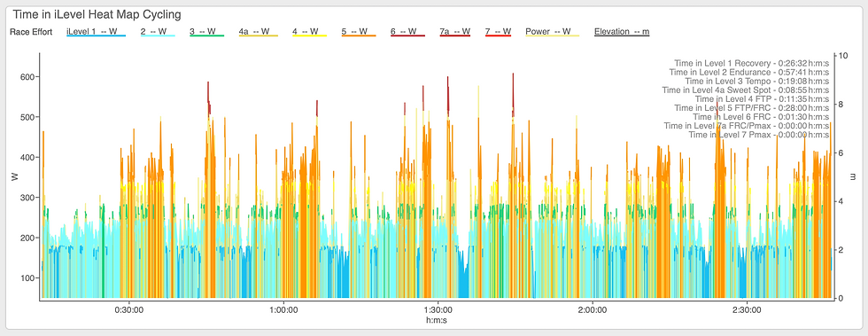The height and width of the screenshot is (336, 868).
Task: Select Time in Level 7a FRC/Pmax text
Action: coord(746,126)
